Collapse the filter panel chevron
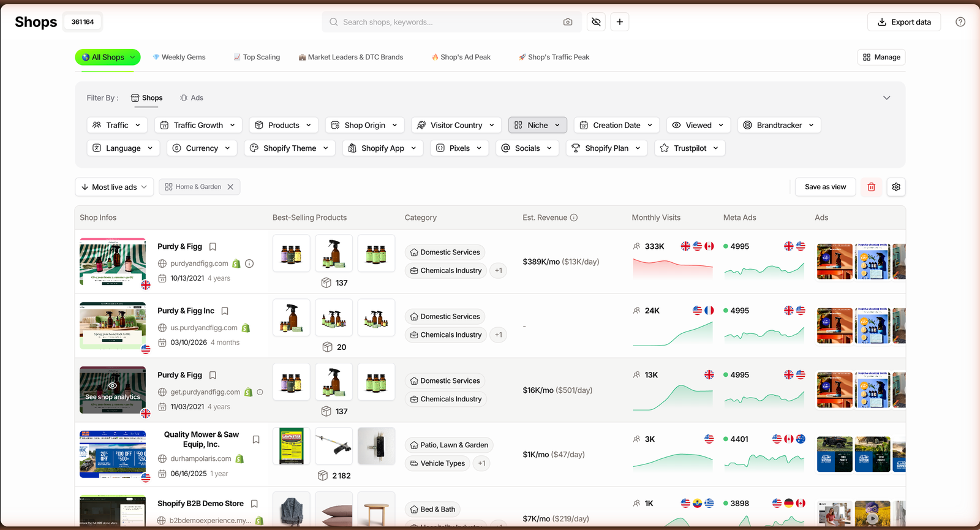 pos(886,98)
